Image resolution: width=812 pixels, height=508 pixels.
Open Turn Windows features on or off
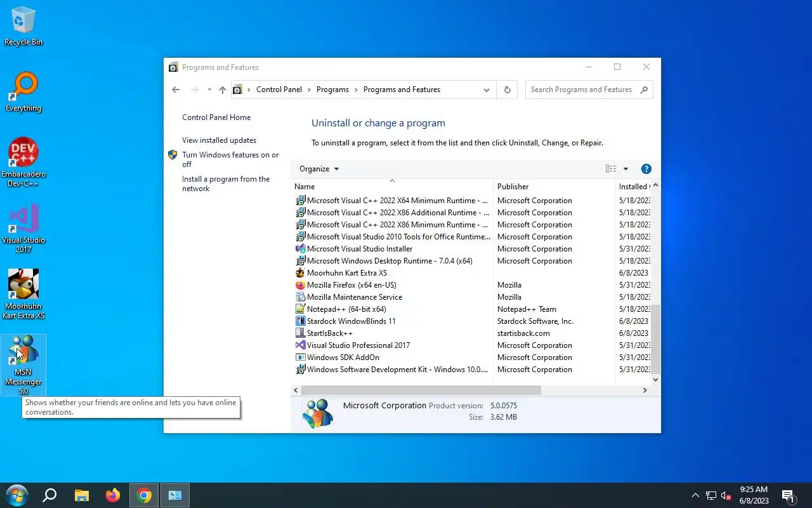tap(230, 159)
